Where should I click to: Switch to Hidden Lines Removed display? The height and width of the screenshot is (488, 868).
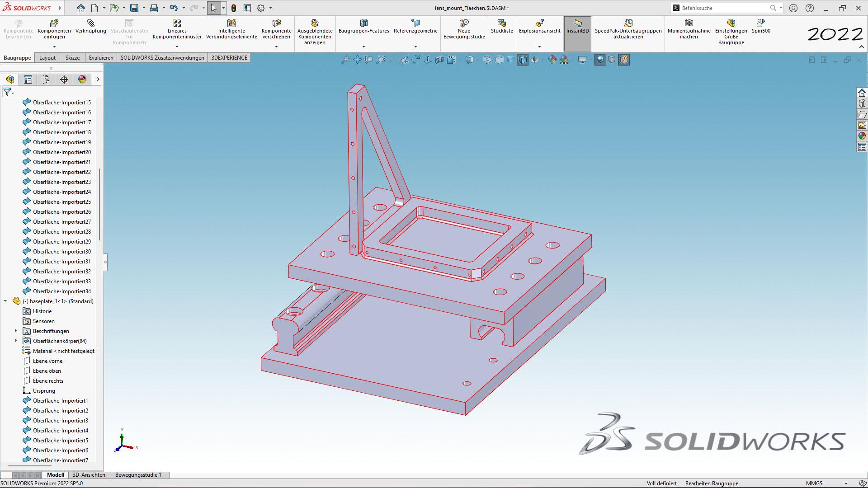click(x=499, y=60)
